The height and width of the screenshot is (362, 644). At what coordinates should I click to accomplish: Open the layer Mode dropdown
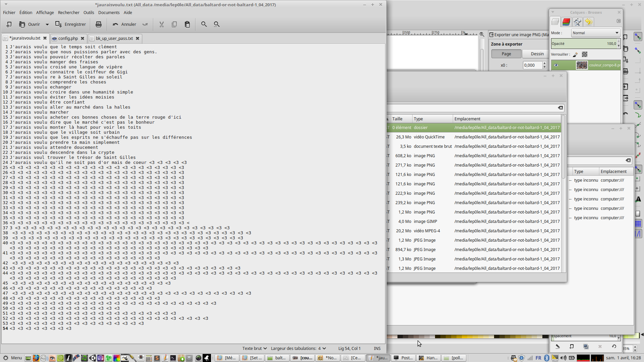pos(595,33)
